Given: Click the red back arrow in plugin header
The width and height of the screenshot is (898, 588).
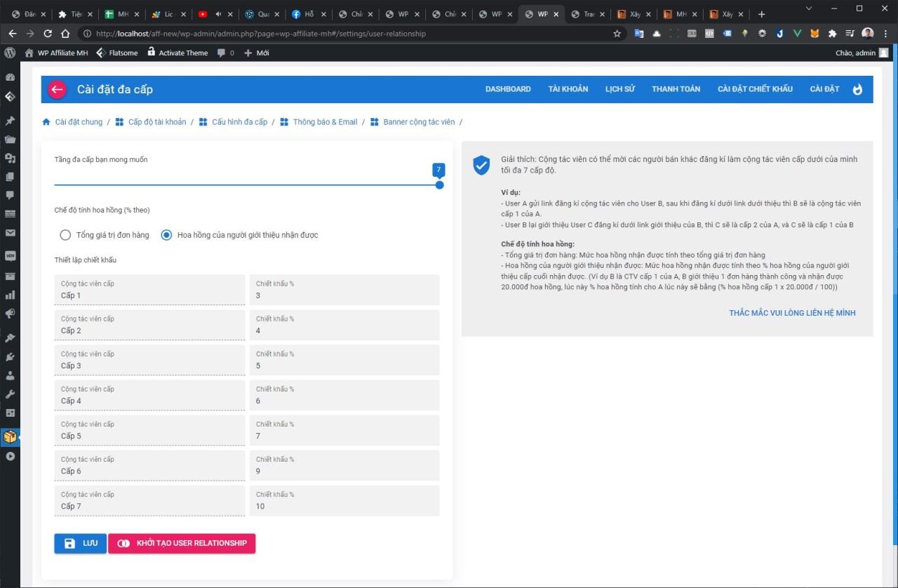Looking at the screenshot, I should tap(57, 89).
